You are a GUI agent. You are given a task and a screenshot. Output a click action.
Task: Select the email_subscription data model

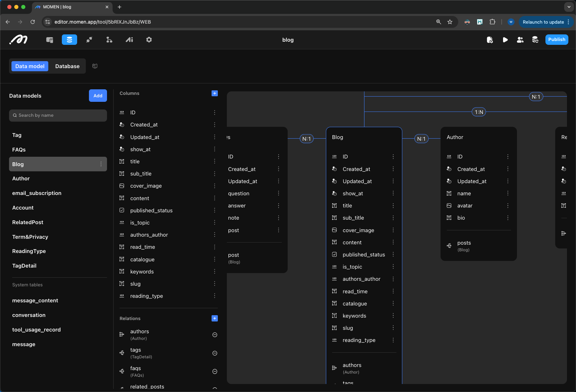pyautogui.click(x=58, y=193)
